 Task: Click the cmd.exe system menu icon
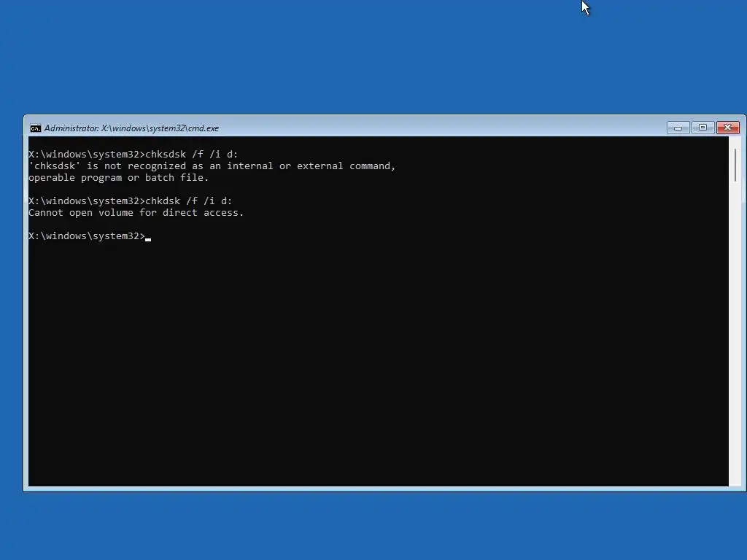coord(35,128)
